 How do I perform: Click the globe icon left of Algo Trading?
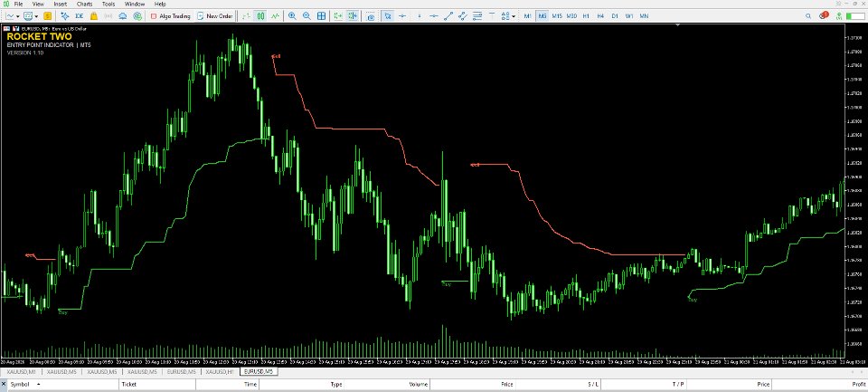pyautogui.click(x=137, y=16)
